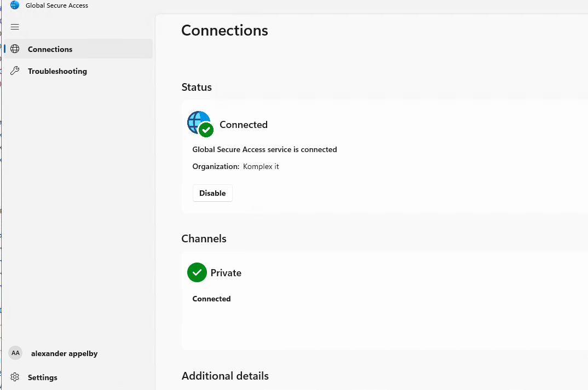
Task: Disable the Global Secure Access connection
Action: click(x=212, y=193)
